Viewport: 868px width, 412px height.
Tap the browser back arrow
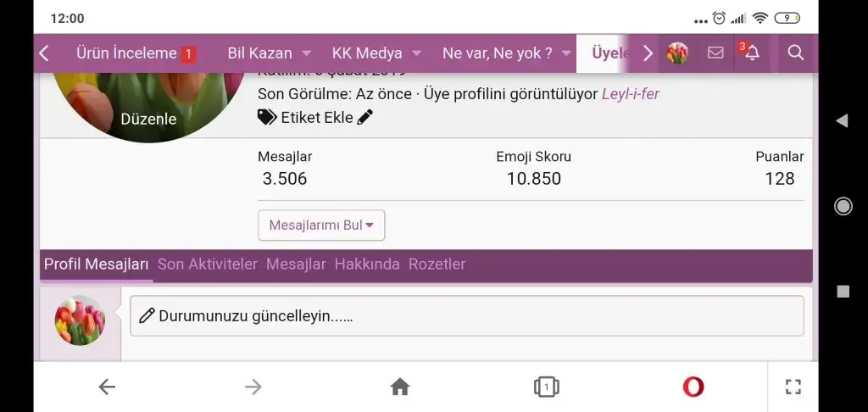107,387
